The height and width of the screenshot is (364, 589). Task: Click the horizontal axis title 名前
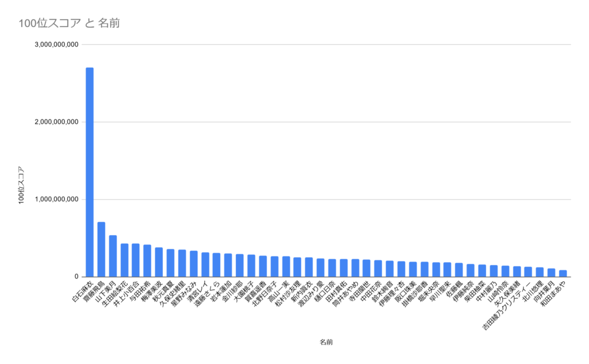click(x=326, y=342)
